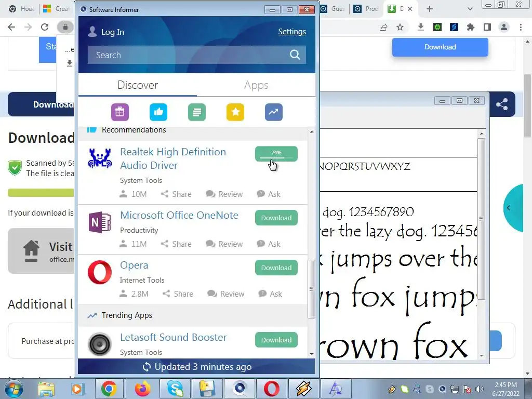Open Firefox from the taskbar

(x=142, y=389)
